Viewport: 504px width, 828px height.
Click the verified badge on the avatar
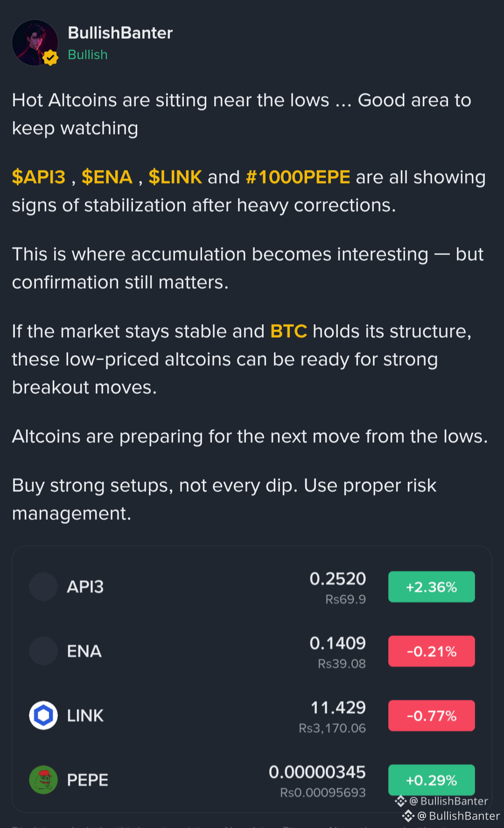[50, 58]
